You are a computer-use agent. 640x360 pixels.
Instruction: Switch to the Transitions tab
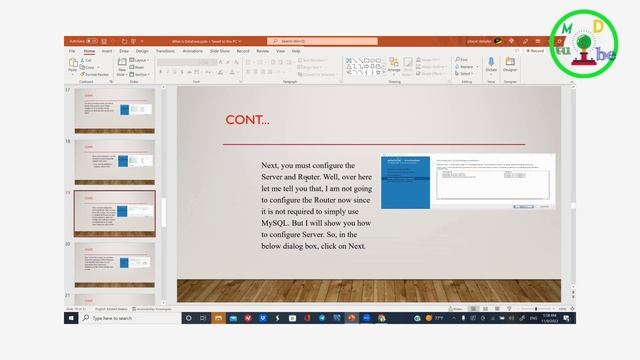coord(165,51)
